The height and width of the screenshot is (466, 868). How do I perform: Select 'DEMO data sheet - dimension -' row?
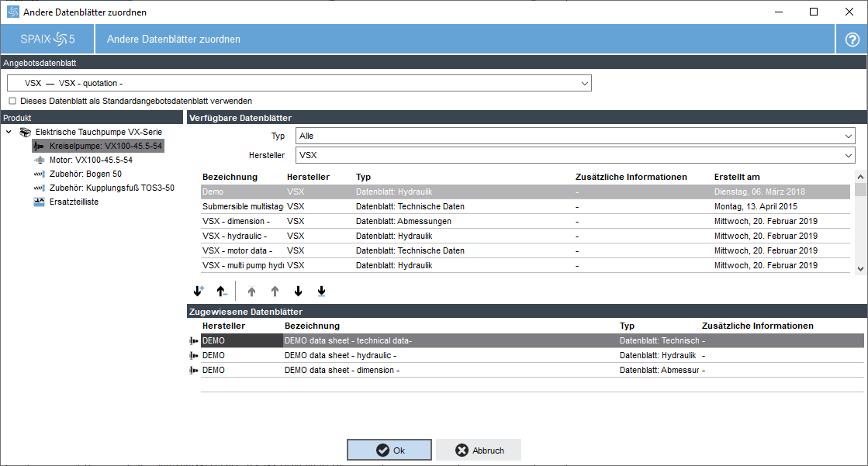click(x=532, y=371)
